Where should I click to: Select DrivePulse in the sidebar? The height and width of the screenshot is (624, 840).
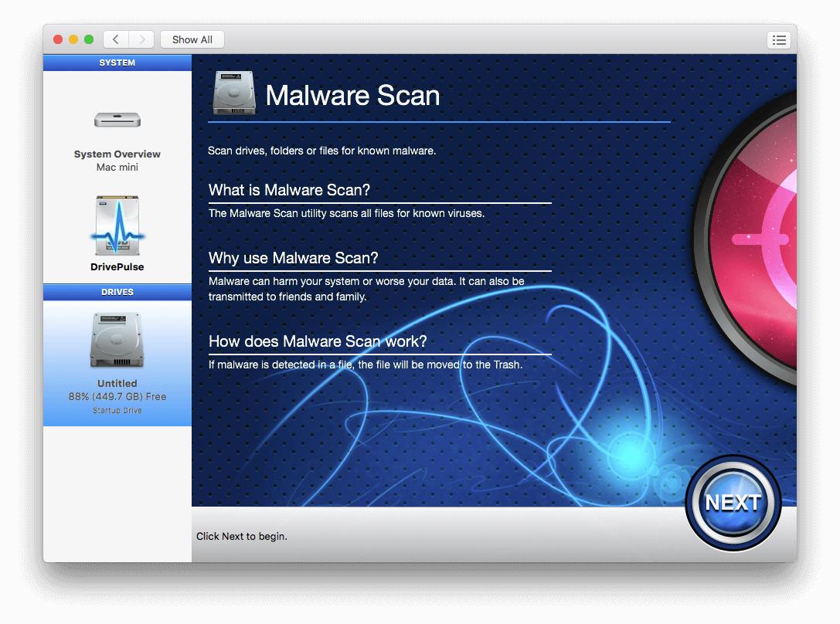tap(117, 266)
